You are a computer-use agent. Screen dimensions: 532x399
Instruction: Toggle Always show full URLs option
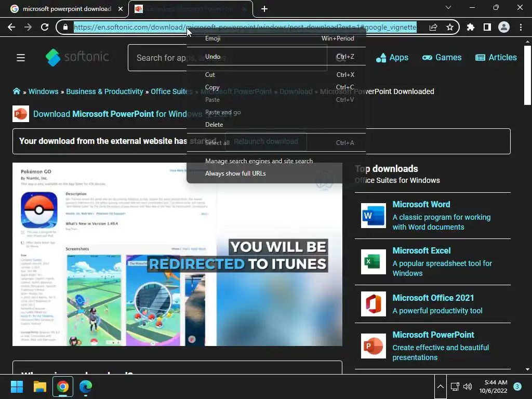coord(276,174)
